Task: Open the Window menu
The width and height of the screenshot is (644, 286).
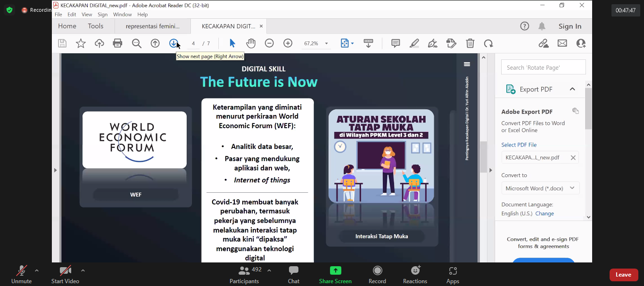Action: coord(123,15)
